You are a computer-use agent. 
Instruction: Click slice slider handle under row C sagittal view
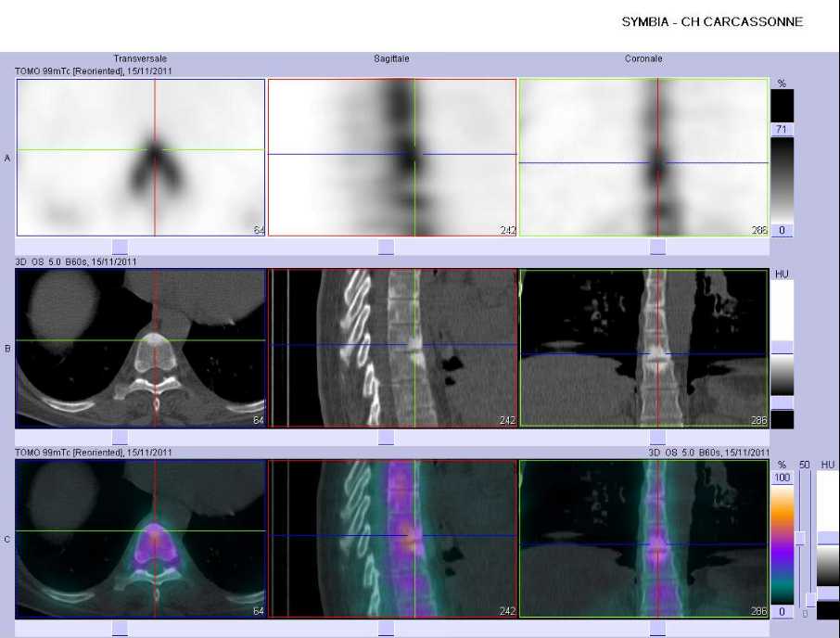[x=387, y=629]
